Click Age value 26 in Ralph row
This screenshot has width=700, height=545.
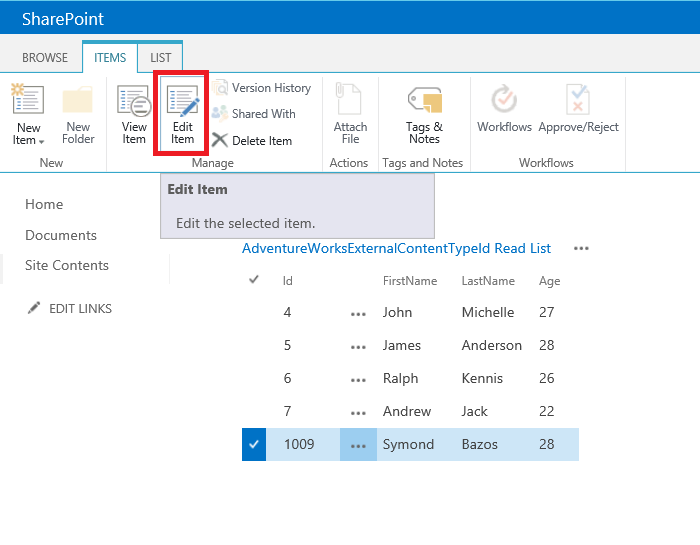[x=546, y=378]
